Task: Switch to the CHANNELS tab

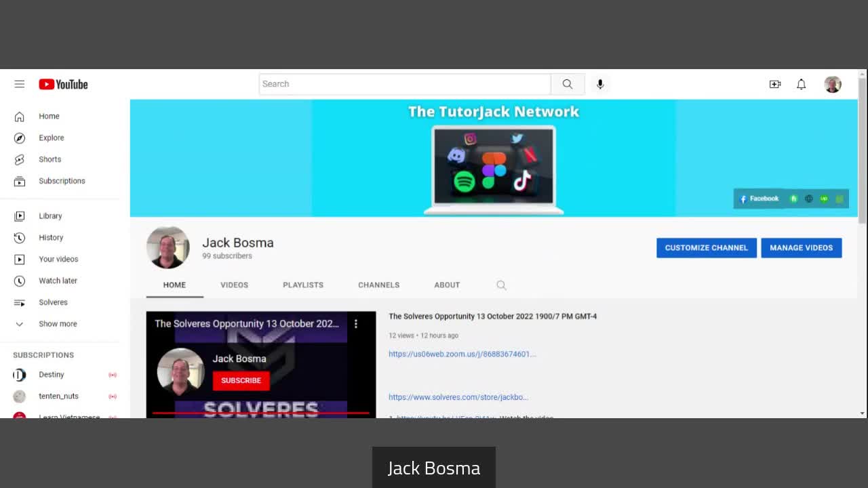Action: pyautogui.click(x=378, y=285)
